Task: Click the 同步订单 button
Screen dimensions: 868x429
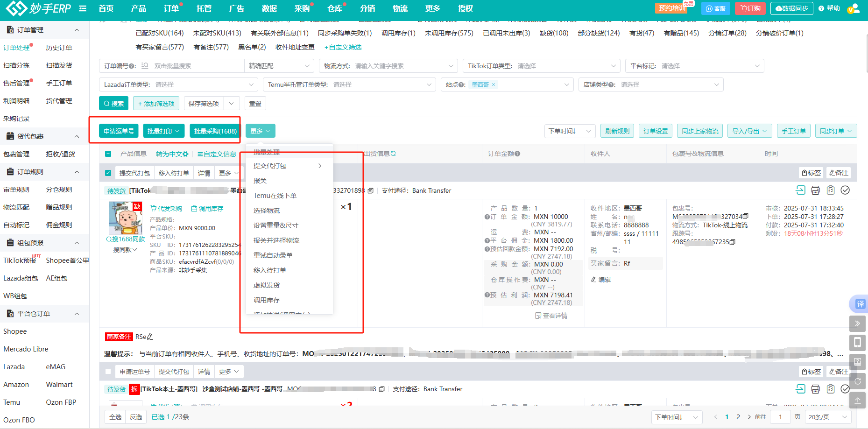Action: coord(836,131)
